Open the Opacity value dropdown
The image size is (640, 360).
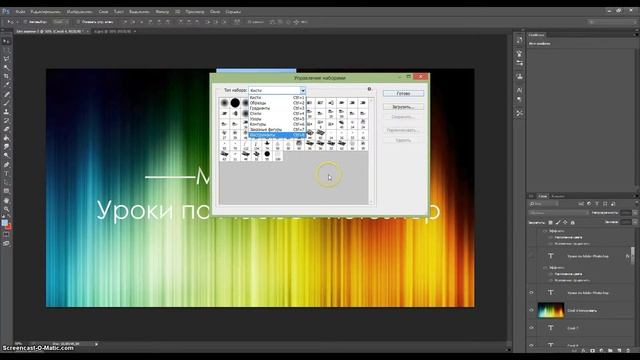pos(635,213)
